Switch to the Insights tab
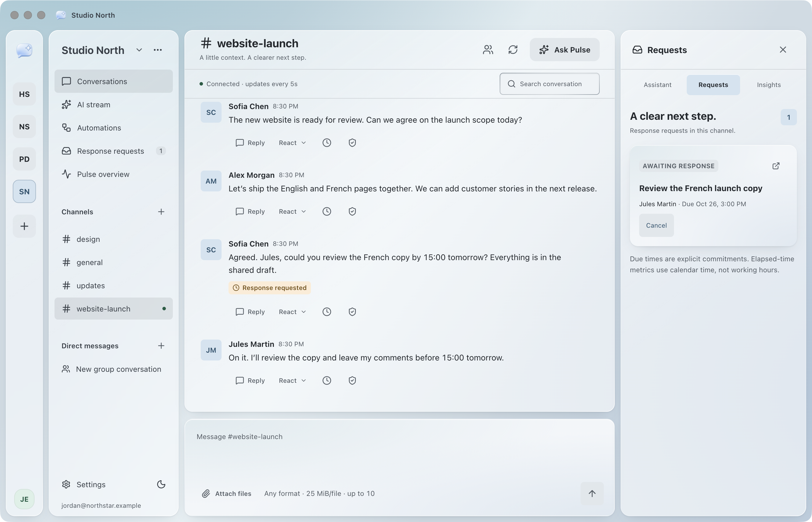Screen dimensions: 812x522 768,85
